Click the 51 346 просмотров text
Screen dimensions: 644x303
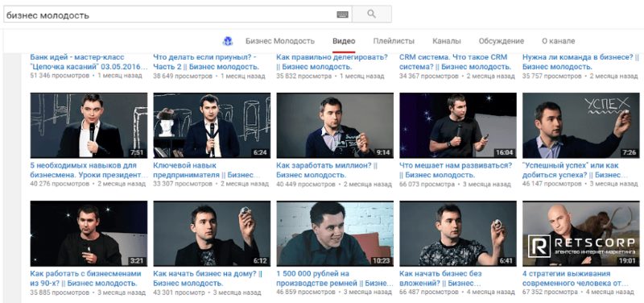[x=60, y=76]
